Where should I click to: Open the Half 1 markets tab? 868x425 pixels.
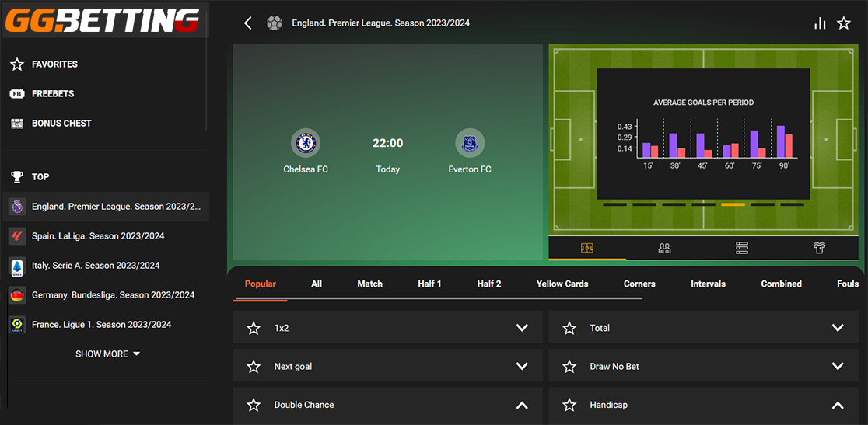[429, 284]
